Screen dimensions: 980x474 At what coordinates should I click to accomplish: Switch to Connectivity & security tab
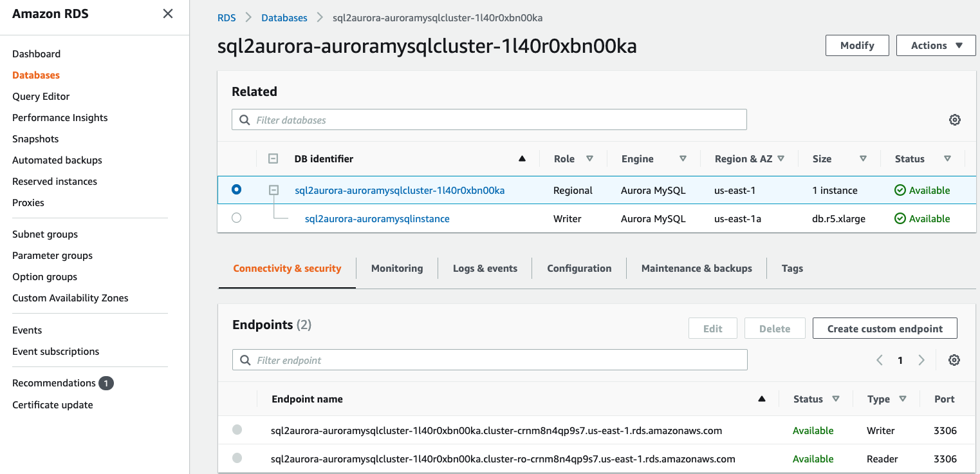point(287,269)
